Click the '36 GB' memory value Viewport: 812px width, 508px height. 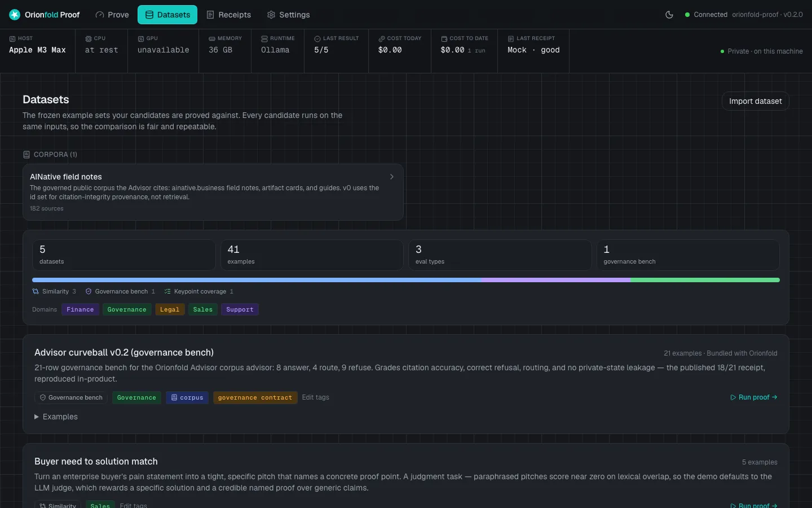click(x=220, y=50)
